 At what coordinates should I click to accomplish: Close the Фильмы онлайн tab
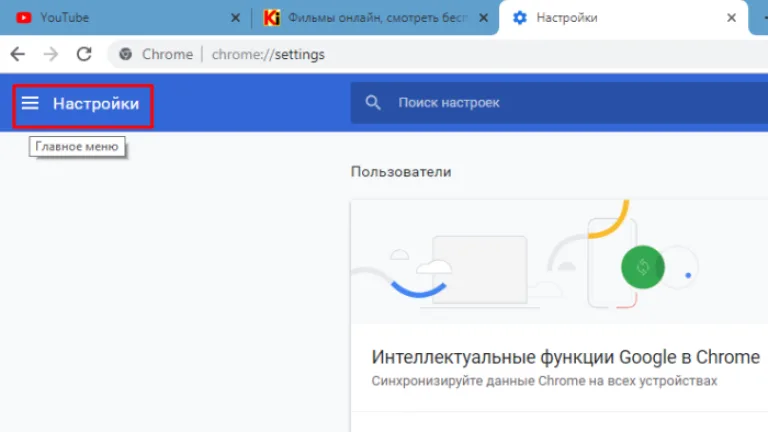click(x=483, y=18)
